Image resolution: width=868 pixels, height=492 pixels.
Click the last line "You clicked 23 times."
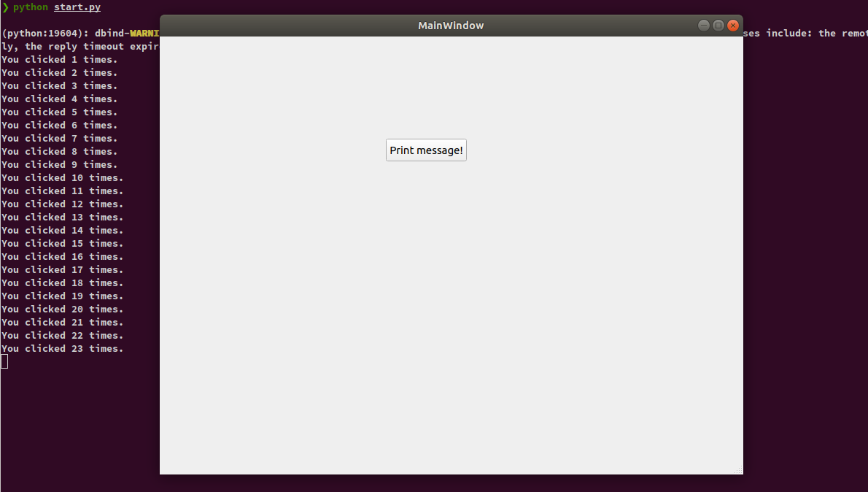[62, 349]
